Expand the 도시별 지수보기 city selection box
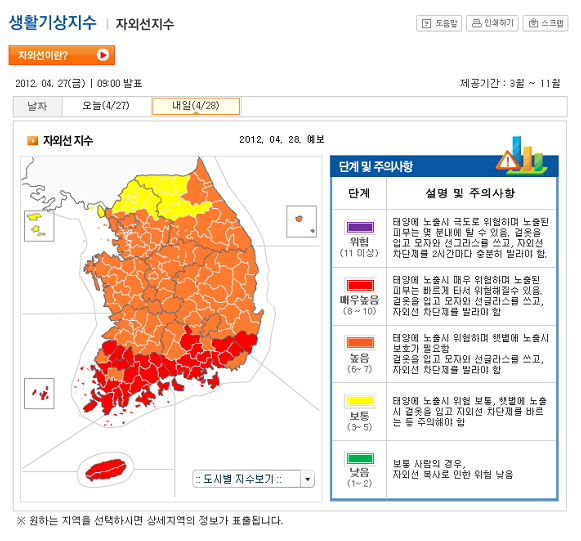Screen dimensions: 581x541 tap(253, 479)
